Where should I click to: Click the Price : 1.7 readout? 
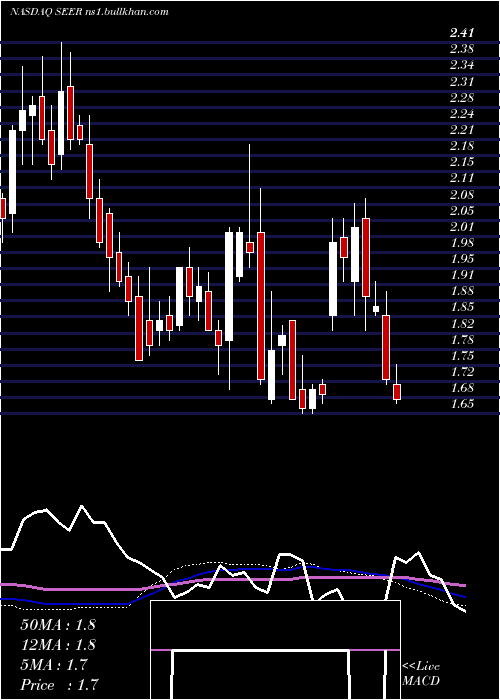pyautogui.click(x=59, y=685)
